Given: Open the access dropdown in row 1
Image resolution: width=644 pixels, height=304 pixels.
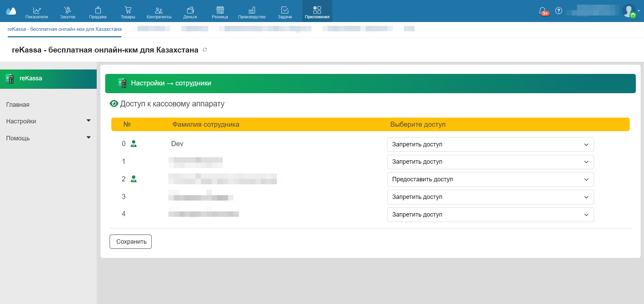Looking at the screenshot, I should 490,162.
